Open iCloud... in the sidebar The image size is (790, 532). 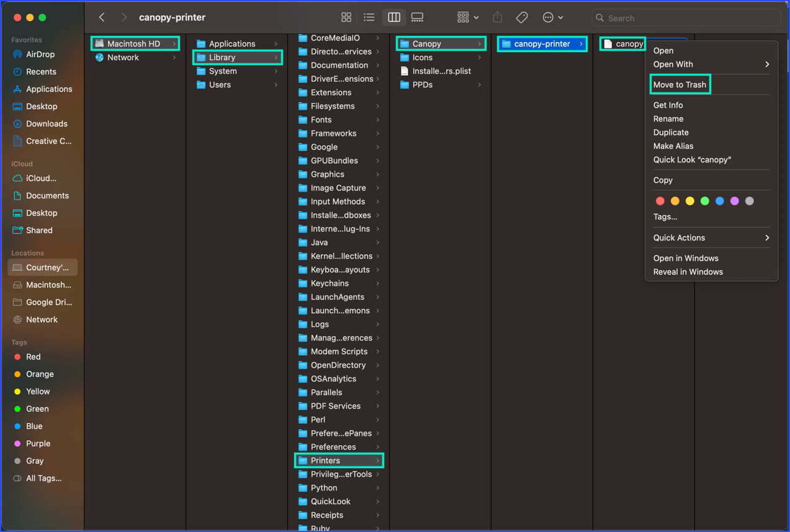pyautogui.click(x=41, y=178)
